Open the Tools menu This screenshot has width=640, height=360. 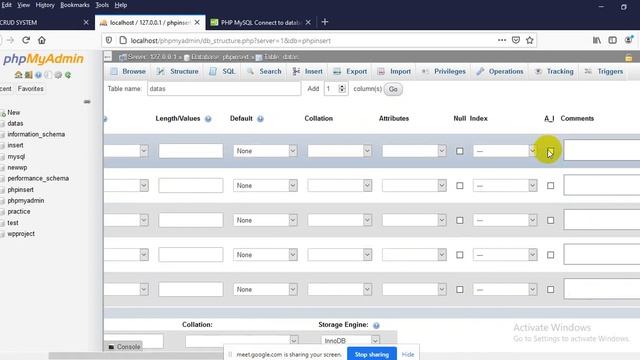click(102, 5)
